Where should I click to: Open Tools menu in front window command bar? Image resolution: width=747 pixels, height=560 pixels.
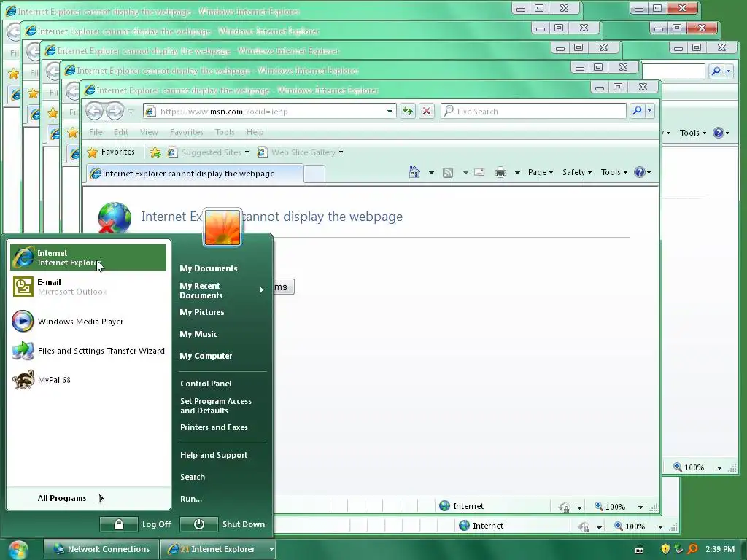(x=614, y=172)
